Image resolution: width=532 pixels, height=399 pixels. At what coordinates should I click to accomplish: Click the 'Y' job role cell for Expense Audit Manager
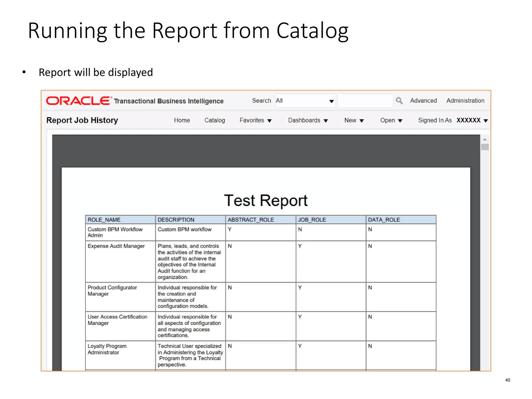[x=331, y=262]
